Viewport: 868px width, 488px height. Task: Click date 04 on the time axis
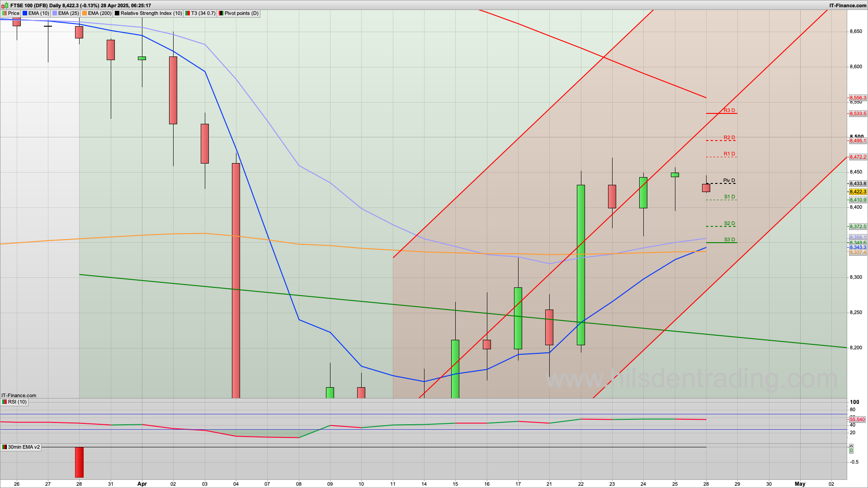(236, 484)
